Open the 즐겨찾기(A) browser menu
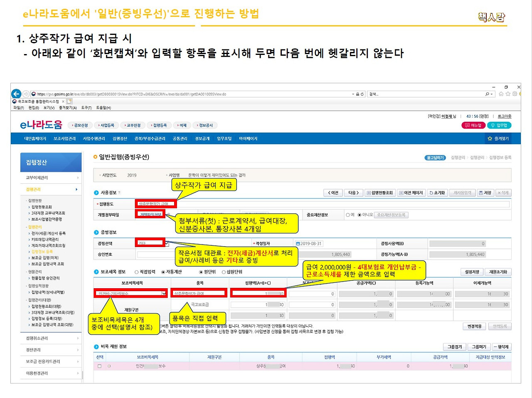532x398 pixels. (x=68, y=108)
